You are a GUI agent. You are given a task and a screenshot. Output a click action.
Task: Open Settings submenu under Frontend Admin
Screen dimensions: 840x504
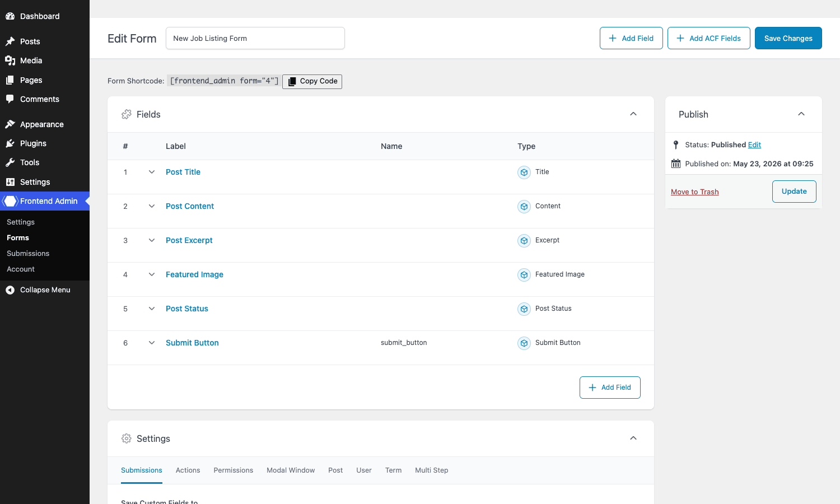click(21, 222)
